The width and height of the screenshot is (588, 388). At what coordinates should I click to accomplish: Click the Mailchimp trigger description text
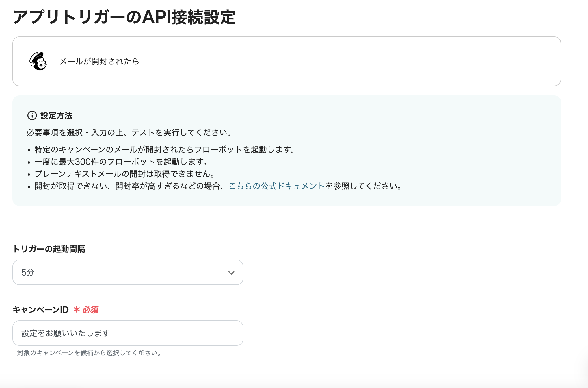(99, 61)
